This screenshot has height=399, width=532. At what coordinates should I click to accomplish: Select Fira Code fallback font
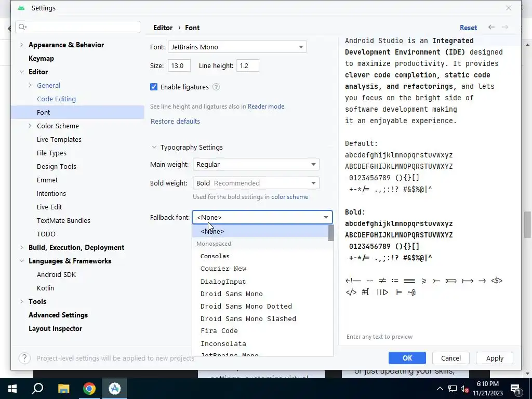[260, 331]
